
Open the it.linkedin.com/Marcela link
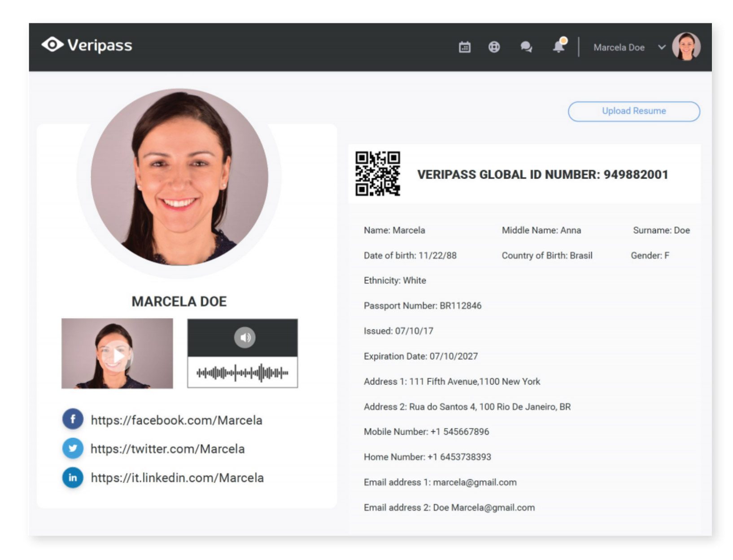click(177, 478)
